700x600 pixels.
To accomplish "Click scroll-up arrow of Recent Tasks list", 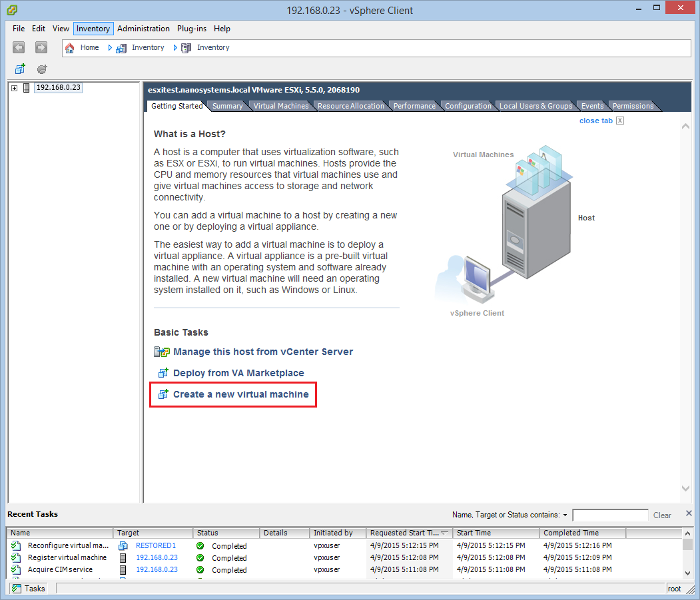I will click(x=687, y=533).
